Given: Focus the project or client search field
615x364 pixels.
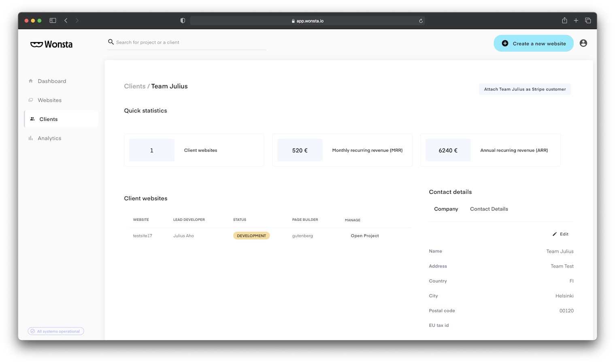Looking at the screenshot, I should [190, 42].
